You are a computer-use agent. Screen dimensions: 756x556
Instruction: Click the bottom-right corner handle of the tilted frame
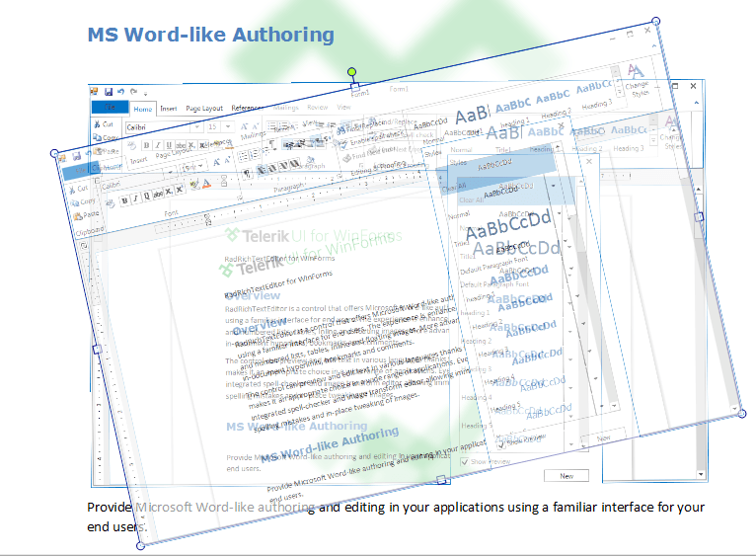[x=742, y=414]
